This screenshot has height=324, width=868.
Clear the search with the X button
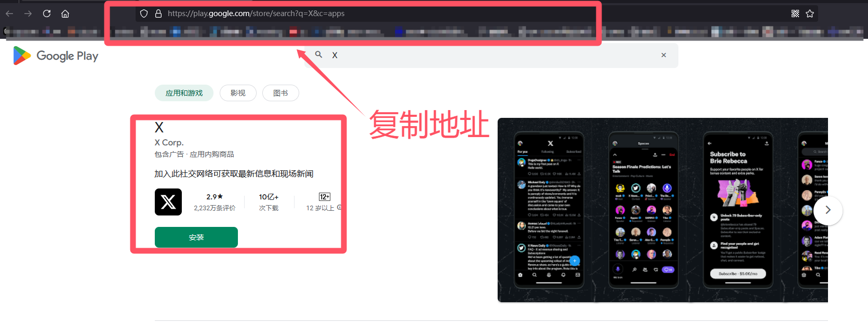coord(663,55)
